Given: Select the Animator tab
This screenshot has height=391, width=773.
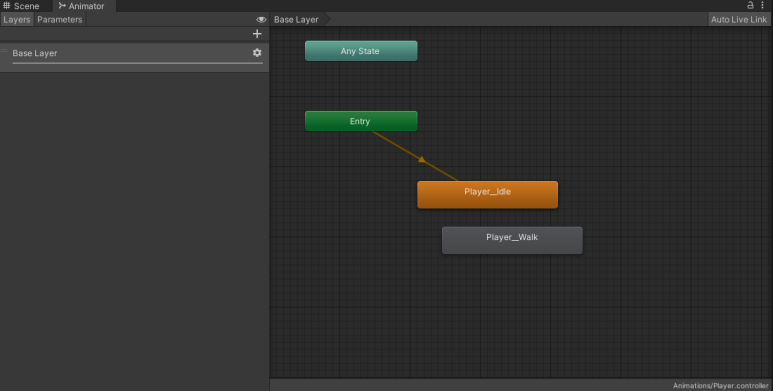Looking at the screenshot, I should coord(81,6).
